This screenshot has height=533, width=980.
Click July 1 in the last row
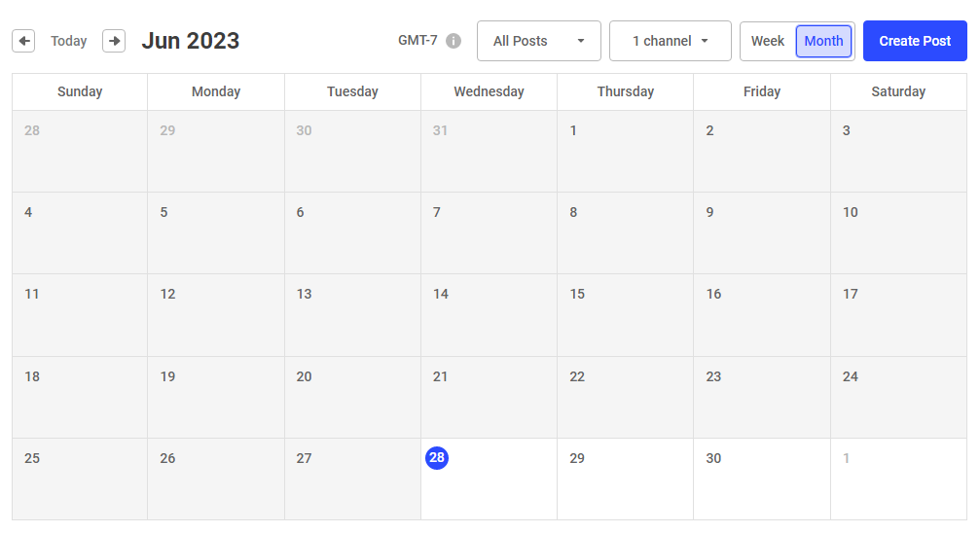[897, 479]
